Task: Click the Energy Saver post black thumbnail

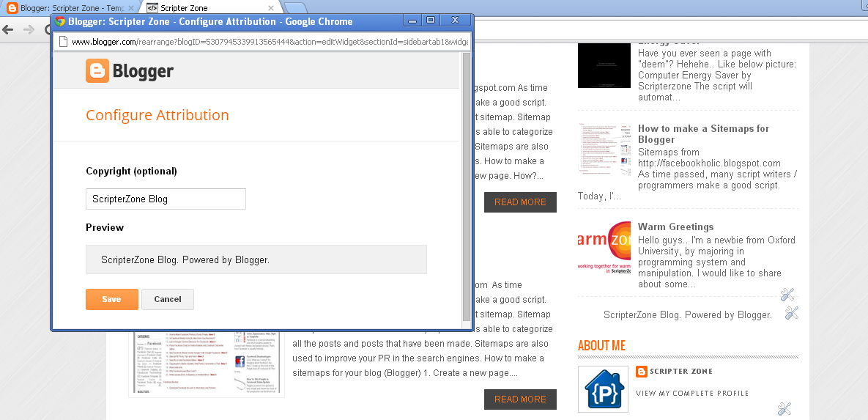Action: pyautogui.click(x=604, y=65)
